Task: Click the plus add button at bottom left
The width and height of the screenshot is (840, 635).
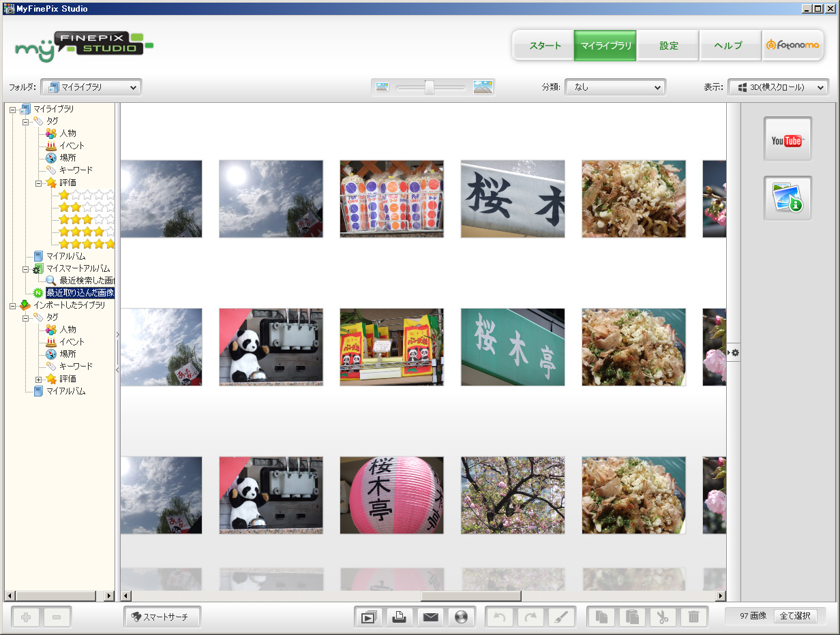Action: tap(27, 617)
